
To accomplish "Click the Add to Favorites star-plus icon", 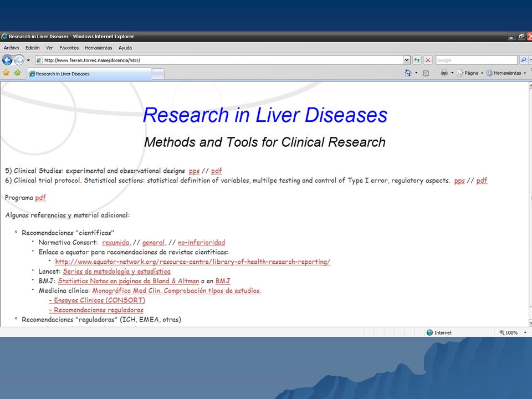I will point(17,73).
